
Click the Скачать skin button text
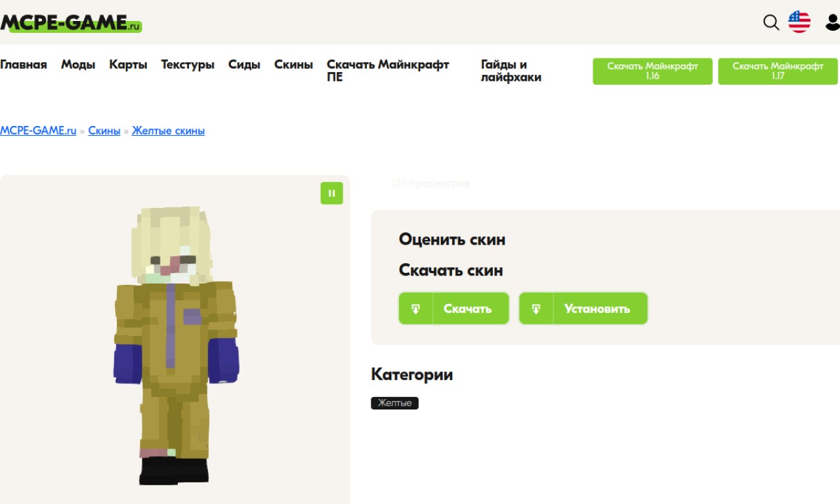[x=467, y=308]
